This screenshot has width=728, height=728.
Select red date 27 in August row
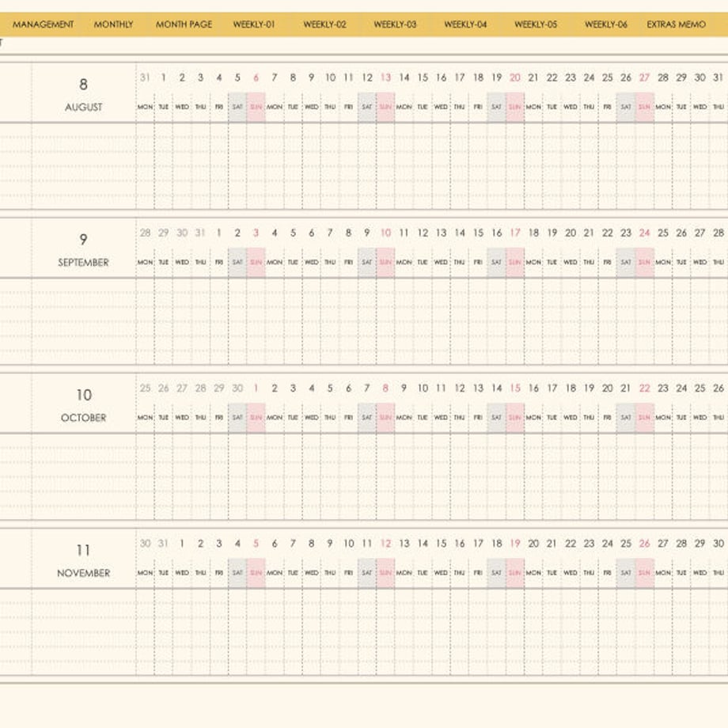[644, 78]
